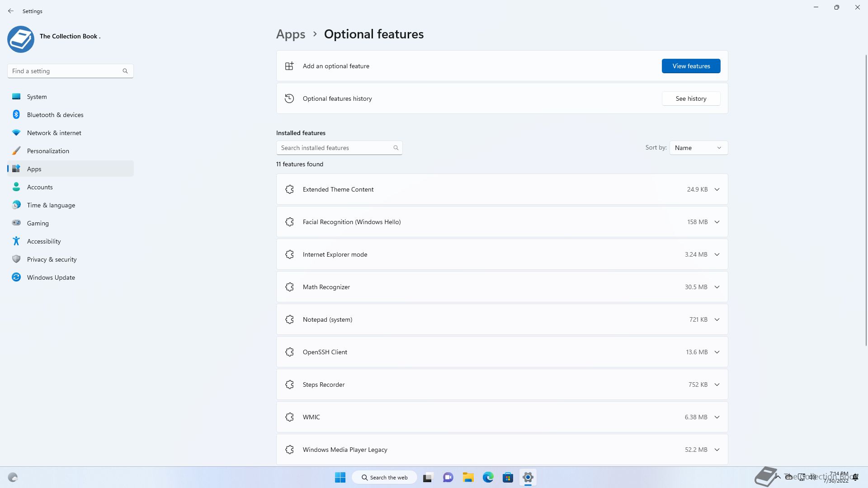Click the Personalization brush icon
The image size is (868, 488).
[16, 151]
